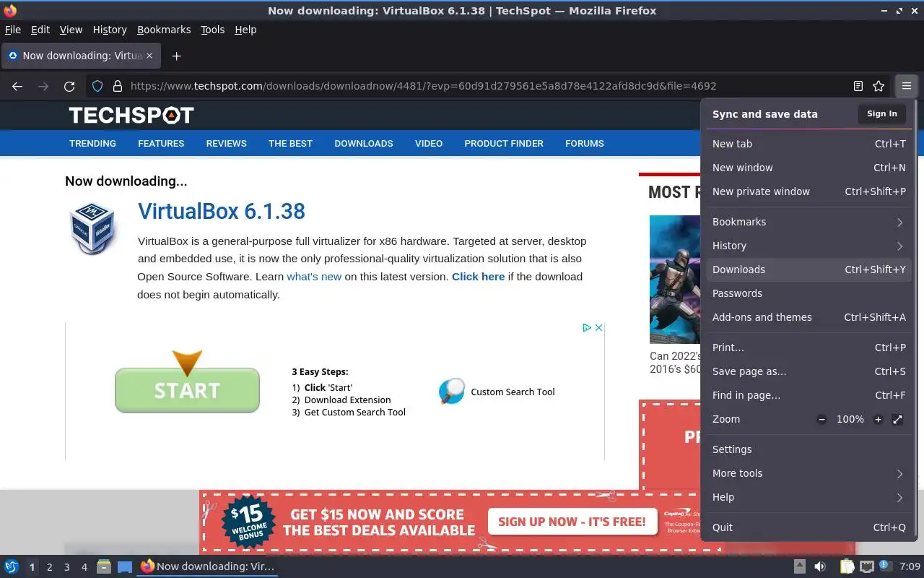Open the Edit menu

[x=40, y=30]
